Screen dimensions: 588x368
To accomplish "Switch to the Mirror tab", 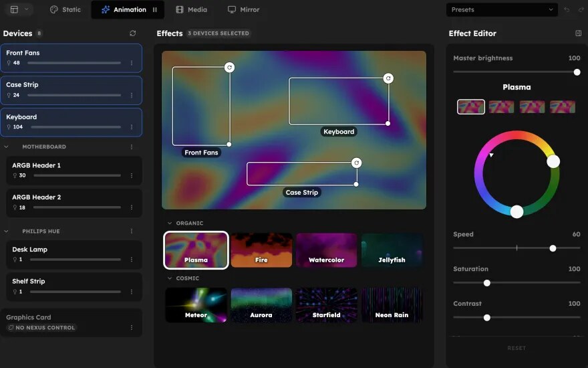I will click(x=243, y=9).
